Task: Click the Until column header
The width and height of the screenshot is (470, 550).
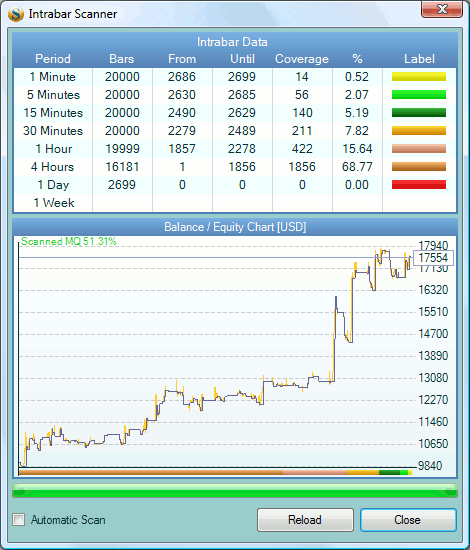Action: pyautogui.click(x=242, y=59)
